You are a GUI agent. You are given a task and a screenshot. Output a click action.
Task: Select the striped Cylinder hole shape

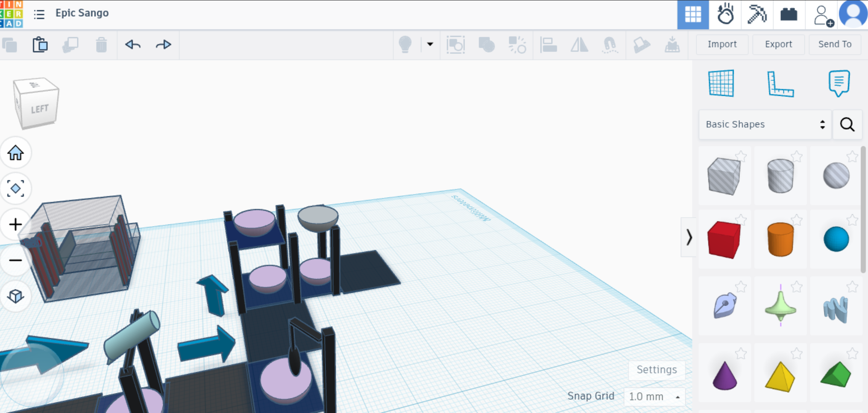pyautogui.click(x=780, y=176)
